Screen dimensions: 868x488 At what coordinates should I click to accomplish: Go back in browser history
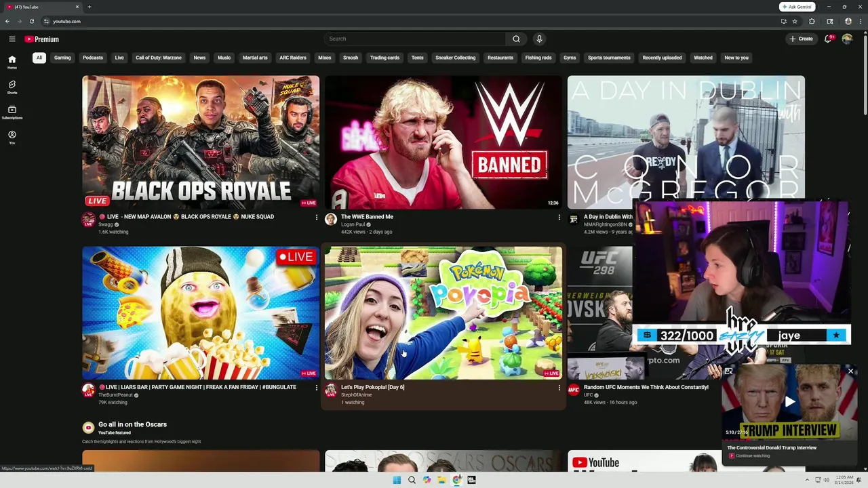7,21
